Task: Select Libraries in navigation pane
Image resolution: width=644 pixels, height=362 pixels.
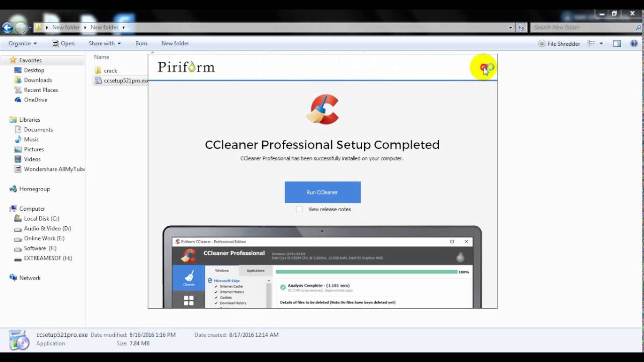Action: click(x=29, y=120)
